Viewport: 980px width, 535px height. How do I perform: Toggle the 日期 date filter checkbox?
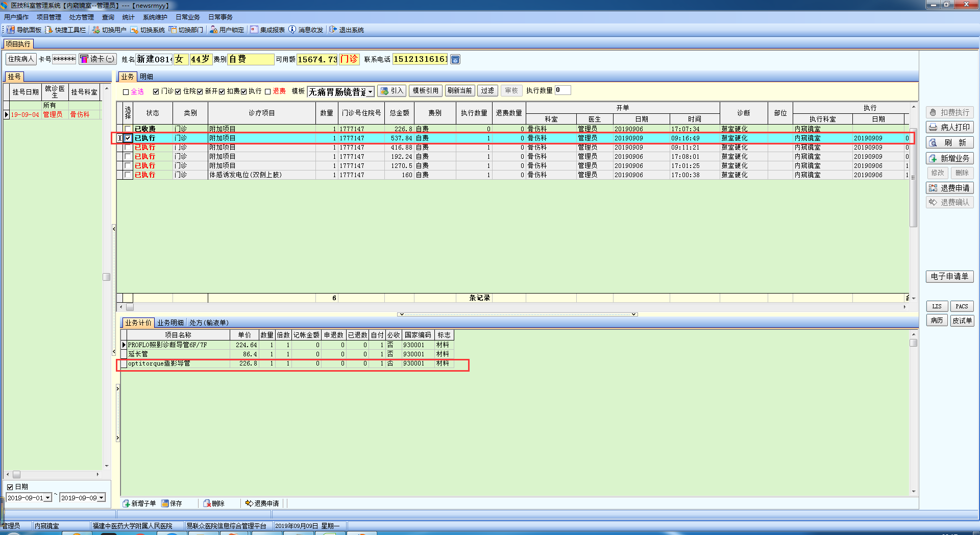(x=10, y=487)
